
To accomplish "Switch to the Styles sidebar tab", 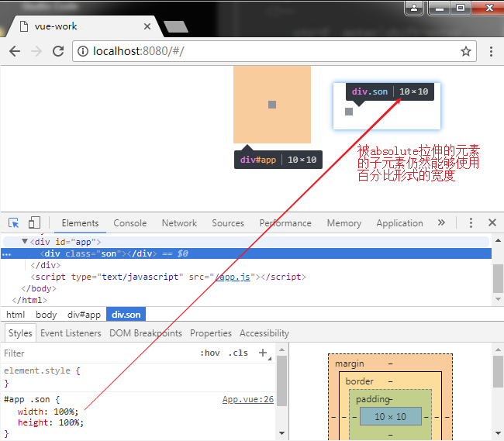I will tap(20, 333).
